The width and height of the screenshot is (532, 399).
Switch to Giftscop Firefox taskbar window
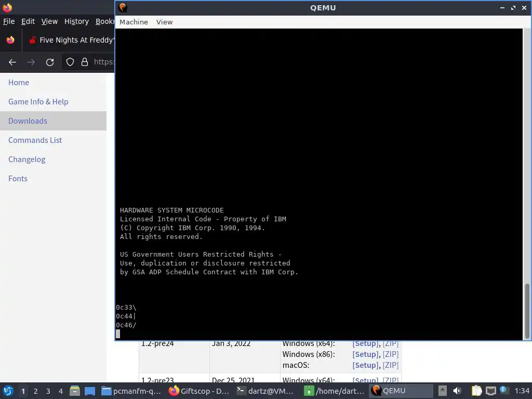[199, 391]
